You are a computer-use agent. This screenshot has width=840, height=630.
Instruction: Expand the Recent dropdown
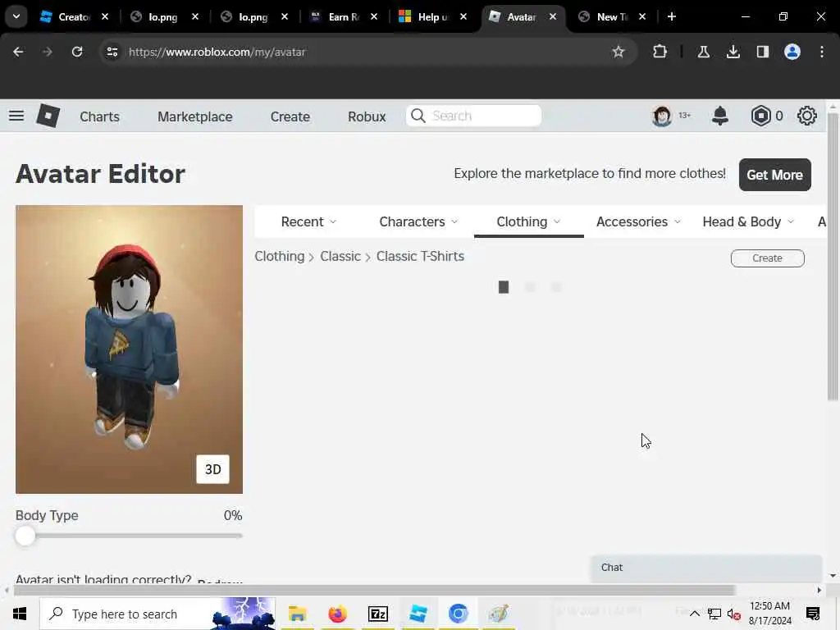(x=308, y=221)
